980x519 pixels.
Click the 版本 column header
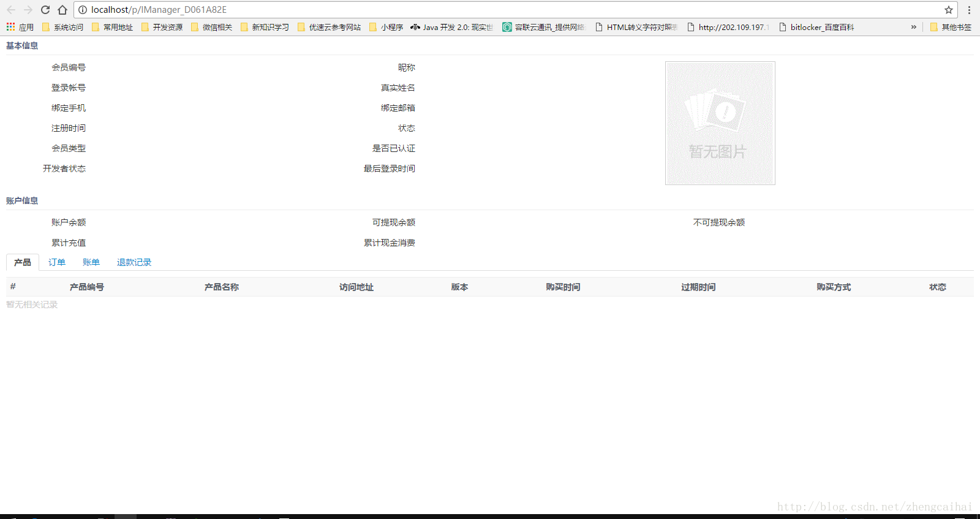pos(459,287)
